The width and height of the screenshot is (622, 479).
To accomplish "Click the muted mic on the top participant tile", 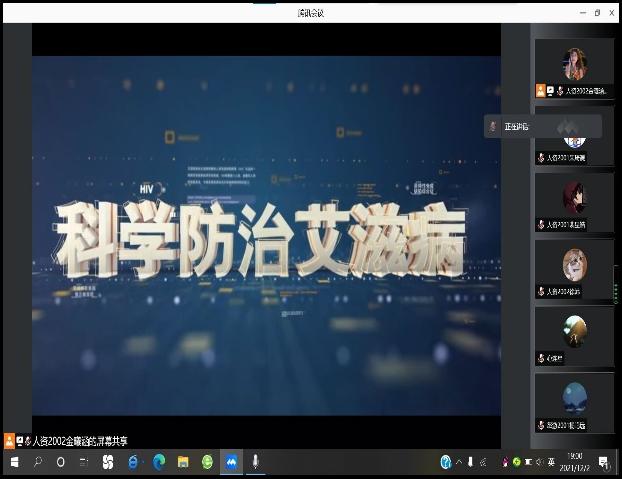I will [x=563, y=90].
